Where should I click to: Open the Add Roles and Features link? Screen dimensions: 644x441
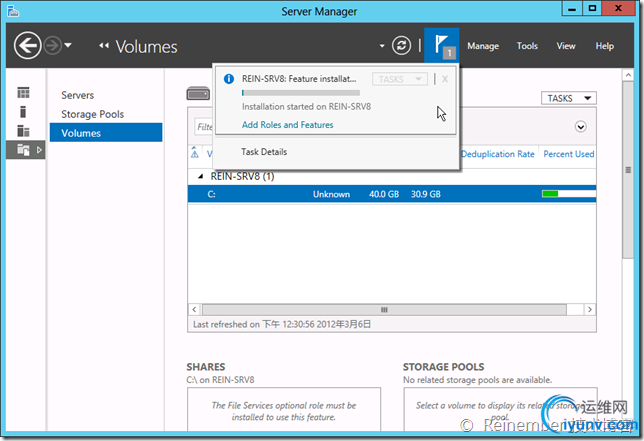tap(288, 125)
